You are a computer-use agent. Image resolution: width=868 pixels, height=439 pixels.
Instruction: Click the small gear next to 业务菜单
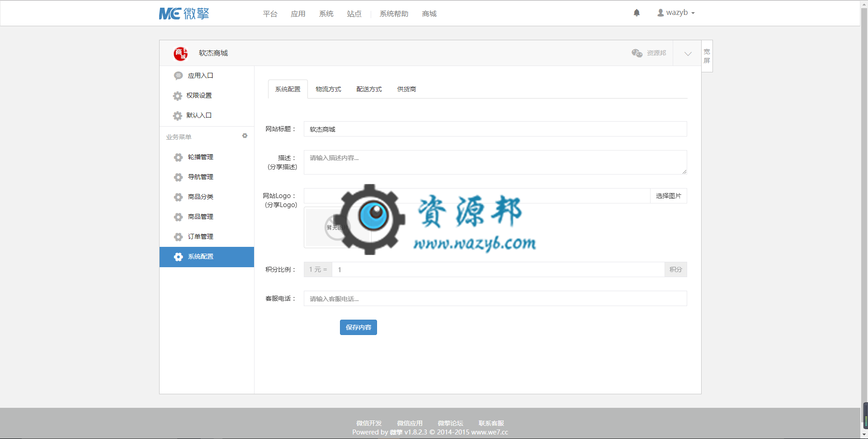pyautogui.click(x=245, y=136)
